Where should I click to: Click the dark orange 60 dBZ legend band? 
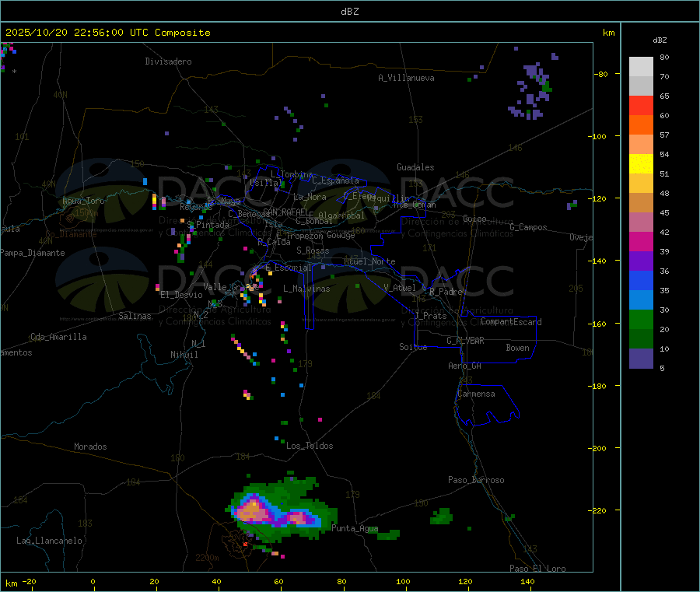(641, 125)
